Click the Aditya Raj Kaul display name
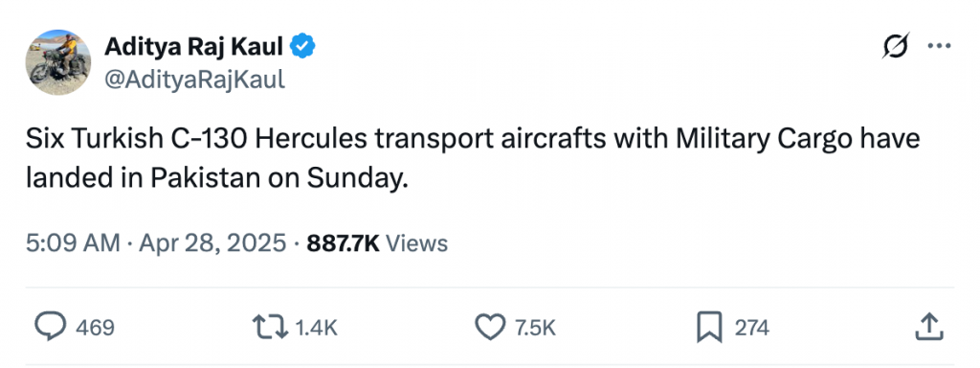 (x=193, y=46)
